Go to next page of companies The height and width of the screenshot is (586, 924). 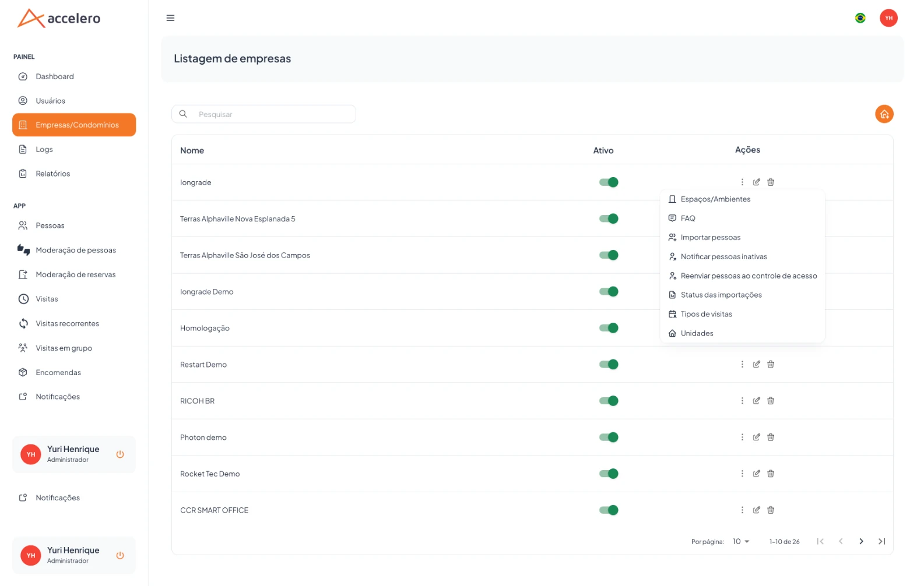click(x=861, y=542)
